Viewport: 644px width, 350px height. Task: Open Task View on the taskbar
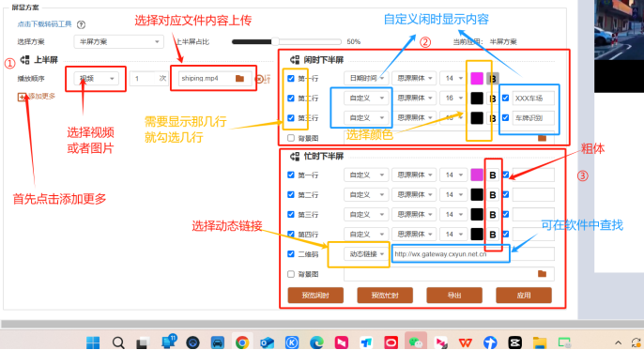coord(143,342)
